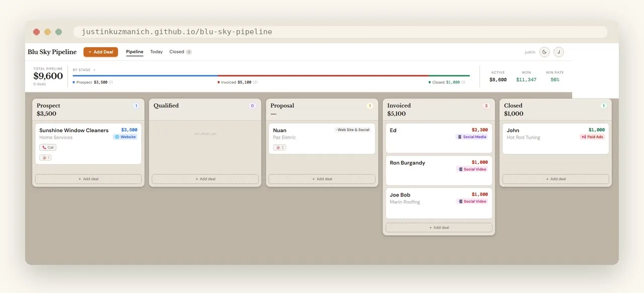
Task: Click the Call tag on Sunshine Window Cleaners
Action: point(48,148)
